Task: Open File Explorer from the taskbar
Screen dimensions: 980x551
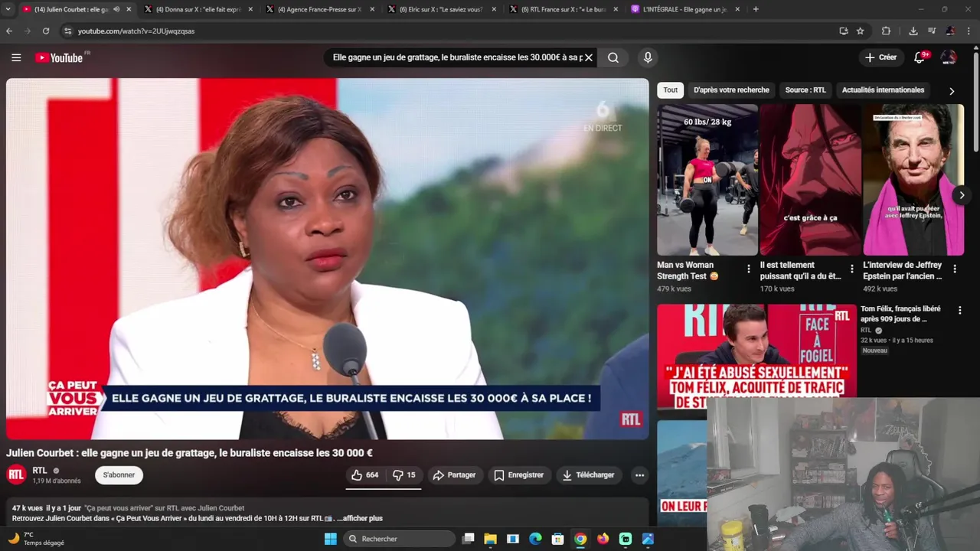Action: point(491,539)
